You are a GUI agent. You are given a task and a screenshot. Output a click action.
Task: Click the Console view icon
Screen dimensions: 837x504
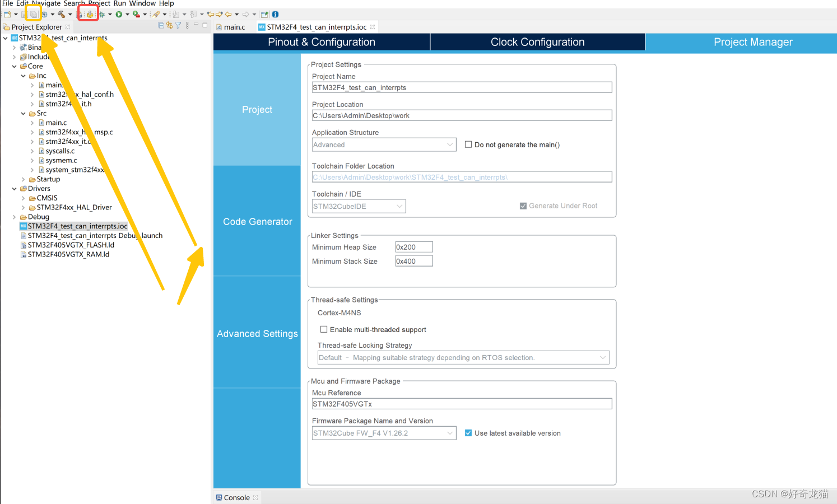[x=219, y=497]
